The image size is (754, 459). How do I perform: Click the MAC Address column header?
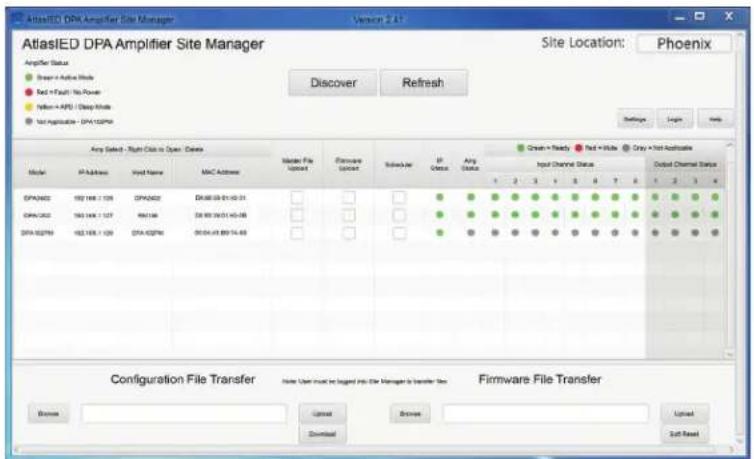click(220, 172)
